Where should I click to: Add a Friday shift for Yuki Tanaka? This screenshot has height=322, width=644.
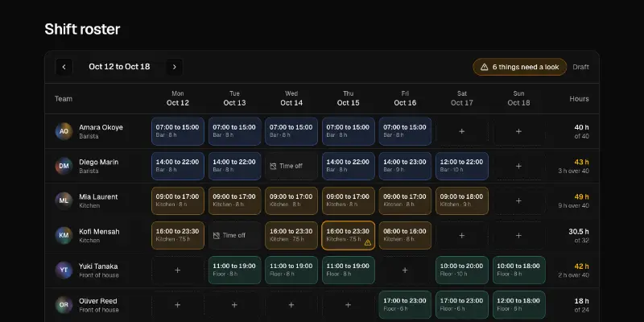click(x=405, y=270)
